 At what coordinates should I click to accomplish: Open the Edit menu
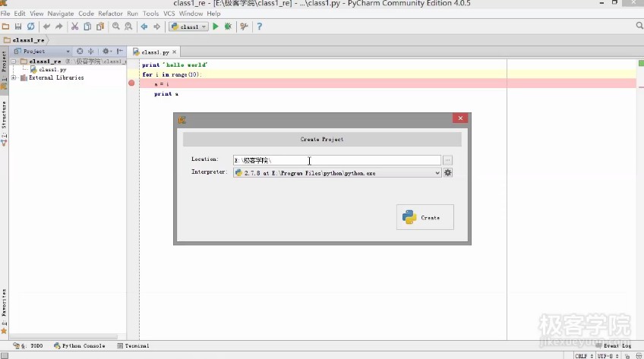pyautogui.click(x=20, y=14)
